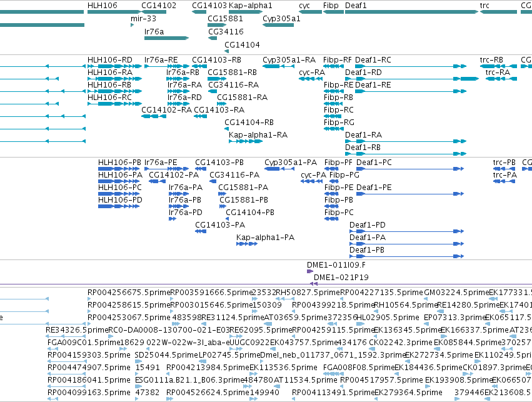Click transcript Deaf1-RC
Image resolution: width=532 pixels, height=402 pixels.
coord(411,66)
